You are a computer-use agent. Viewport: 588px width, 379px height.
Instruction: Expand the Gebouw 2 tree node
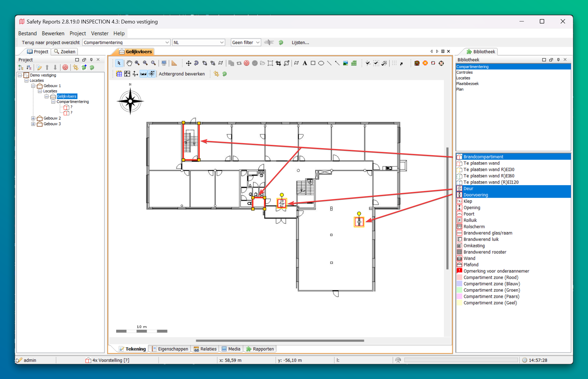coord(33,118)
